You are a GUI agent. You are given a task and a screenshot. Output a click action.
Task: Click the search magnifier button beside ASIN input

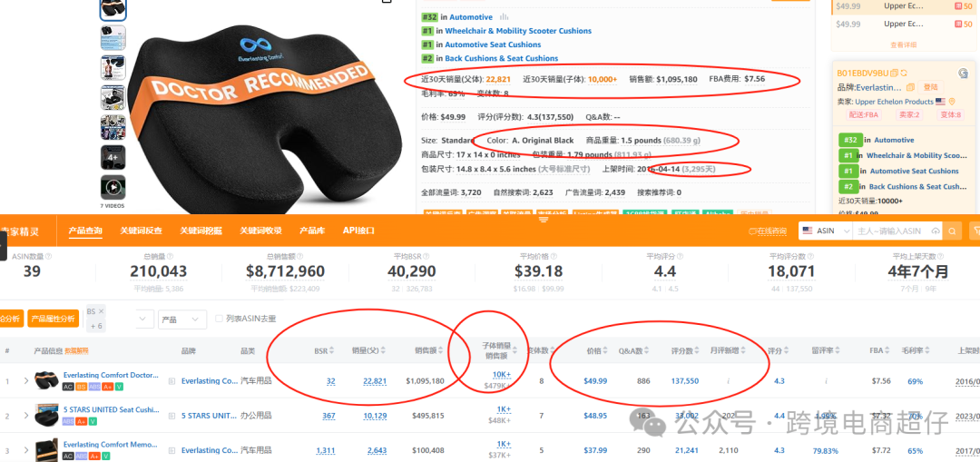tap(952, 231)
